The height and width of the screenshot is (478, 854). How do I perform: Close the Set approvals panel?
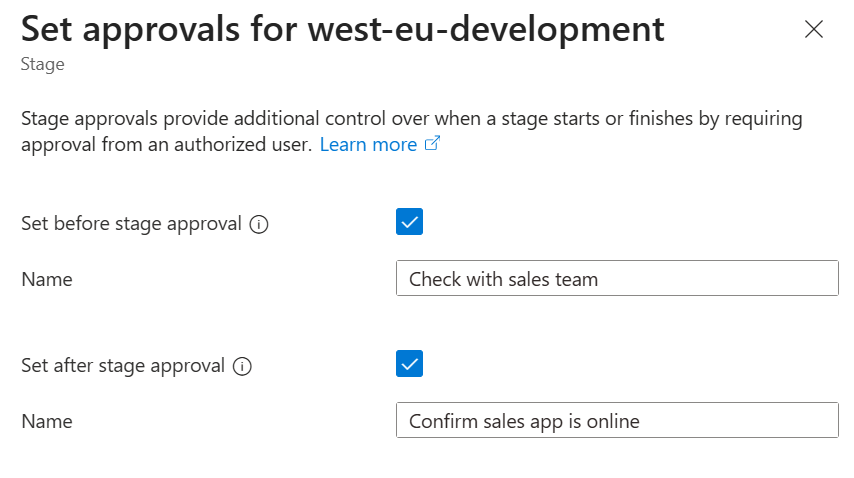click(814, 29)
